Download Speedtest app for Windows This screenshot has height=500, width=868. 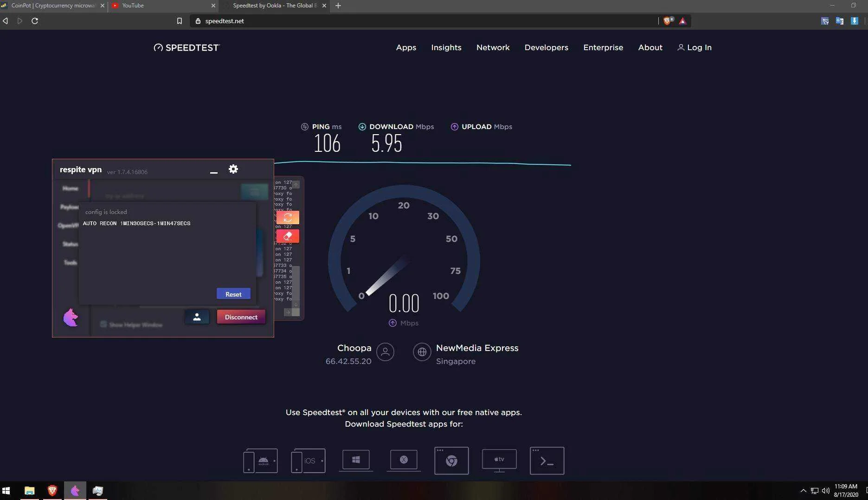356,460
